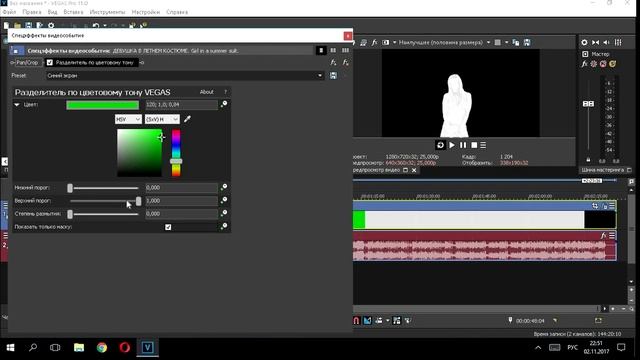This screenshot has width=640, height=360.
Task: Disable the Разделитель по цветовому тону effect checkbox
Action: point(50,62)
